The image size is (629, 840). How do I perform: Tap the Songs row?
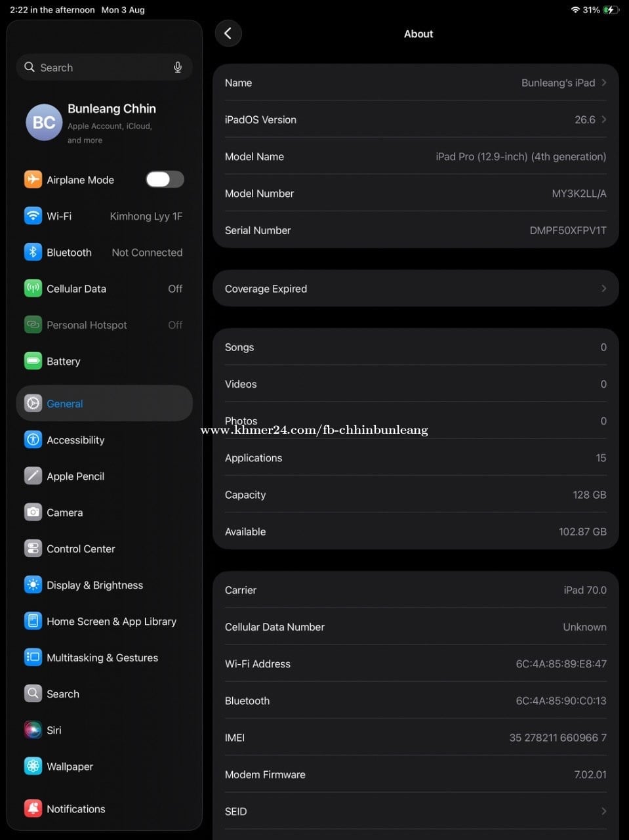coord(416,347)
